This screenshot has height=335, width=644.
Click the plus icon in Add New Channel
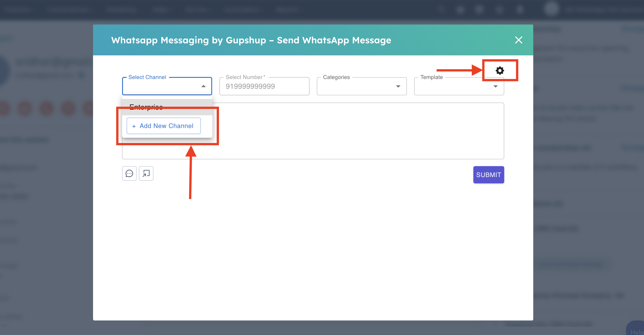[x=134, y=126]
